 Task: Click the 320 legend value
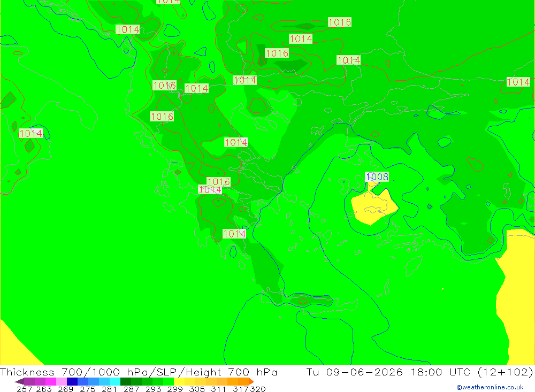pos(258,389)
